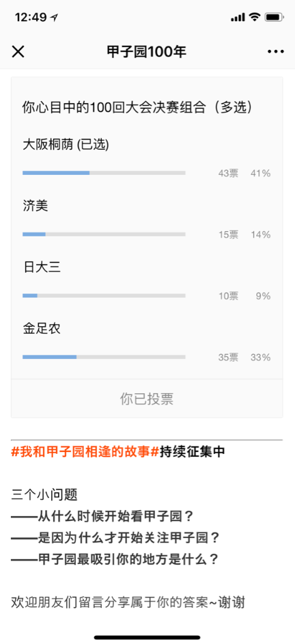Close the page with the X icon
Image resolution: width=295 pixels, height=644 pixels.
point(18,51)
